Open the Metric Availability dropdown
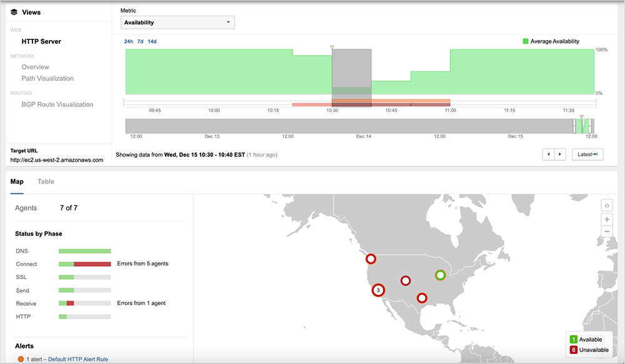The width and height of the screenshot is (625, 364). [177, 22]
